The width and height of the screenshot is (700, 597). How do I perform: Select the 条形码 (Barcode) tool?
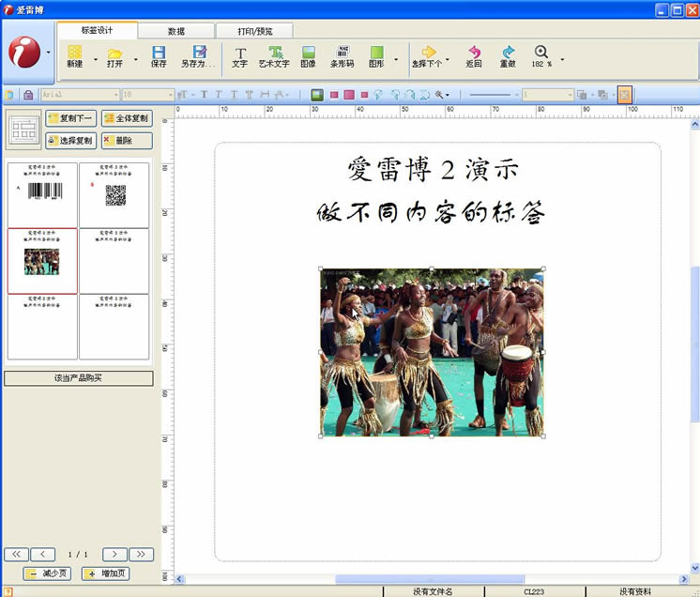(342, 56)
